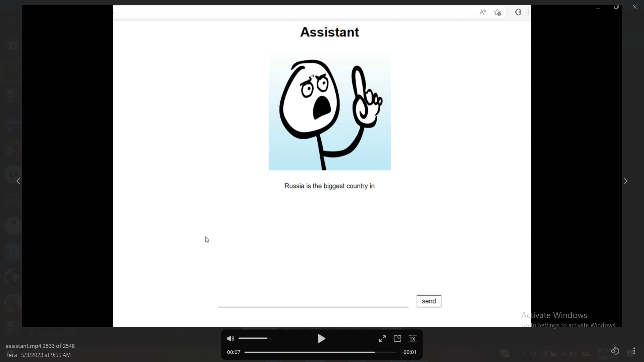Click the 'Assistant' page heading

[330, 32]
